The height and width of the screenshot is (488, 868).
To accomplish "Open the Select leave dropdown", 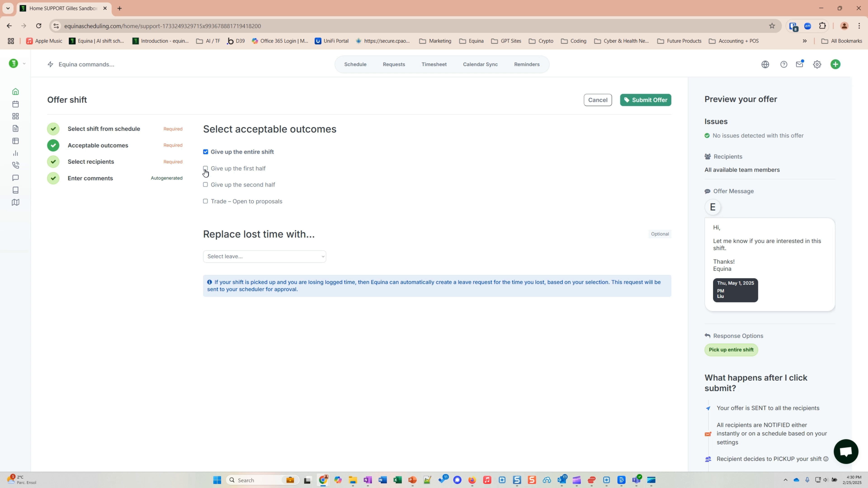I will (264, 256).
